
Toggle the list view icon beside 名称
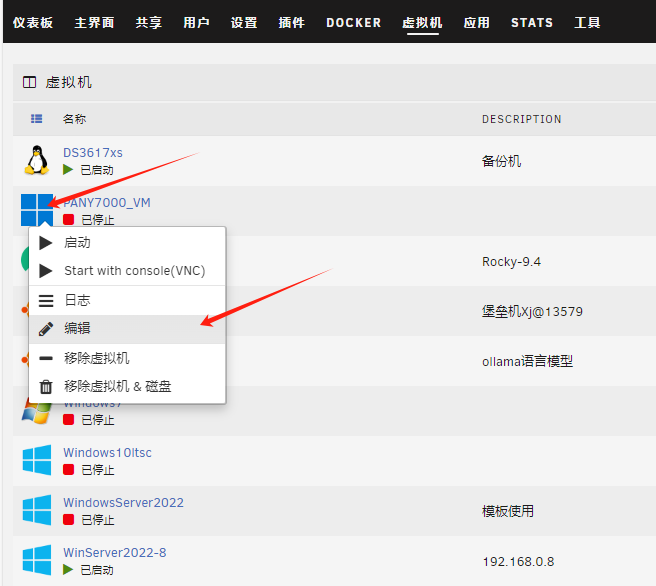[37, 119]
